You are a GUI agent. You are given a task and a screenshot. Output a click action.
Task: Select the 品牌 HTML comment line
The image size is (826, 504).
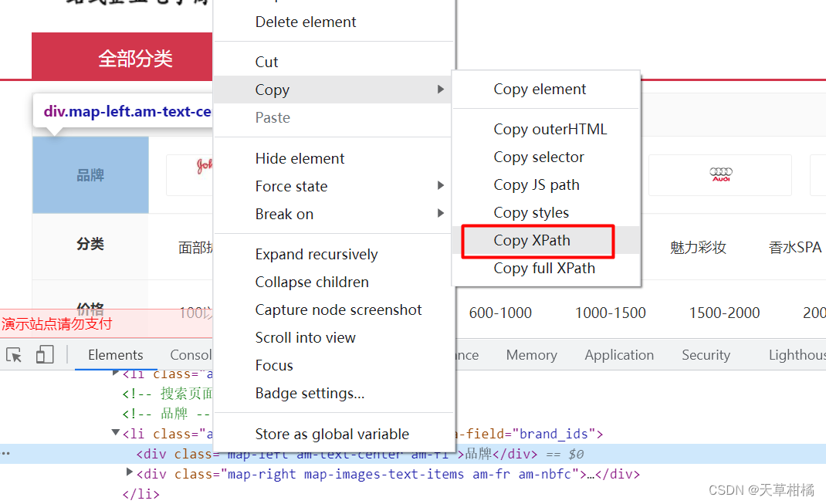[167, 414]
